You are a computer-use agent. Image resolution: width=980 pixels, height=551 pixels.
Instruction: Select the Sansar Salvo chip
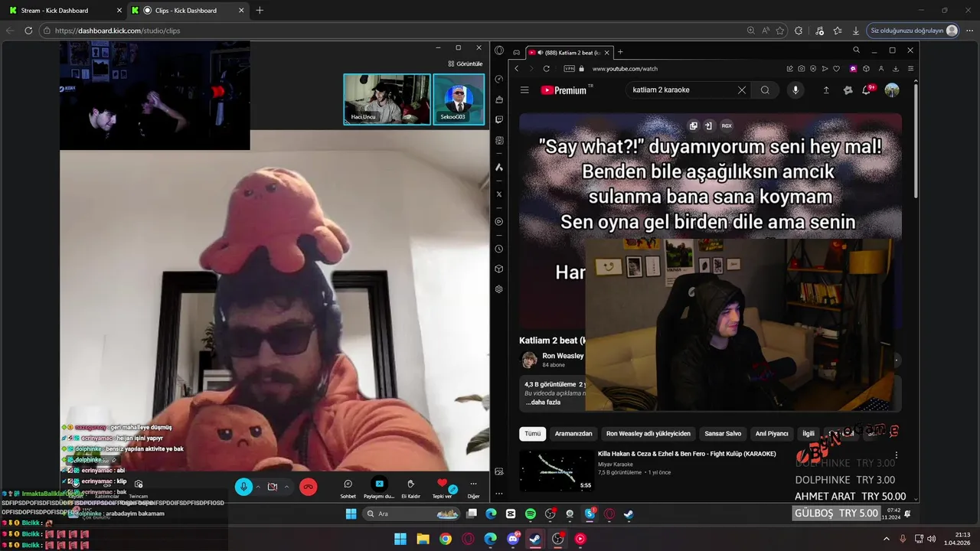click(x=723, y=433)
